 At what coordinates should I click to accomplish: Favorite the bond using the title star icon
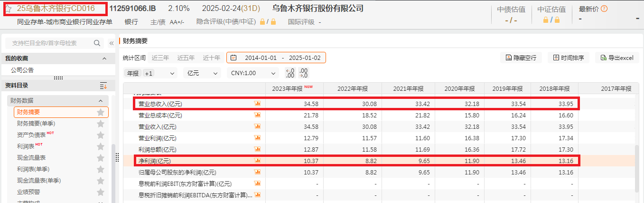pos(8,9)
